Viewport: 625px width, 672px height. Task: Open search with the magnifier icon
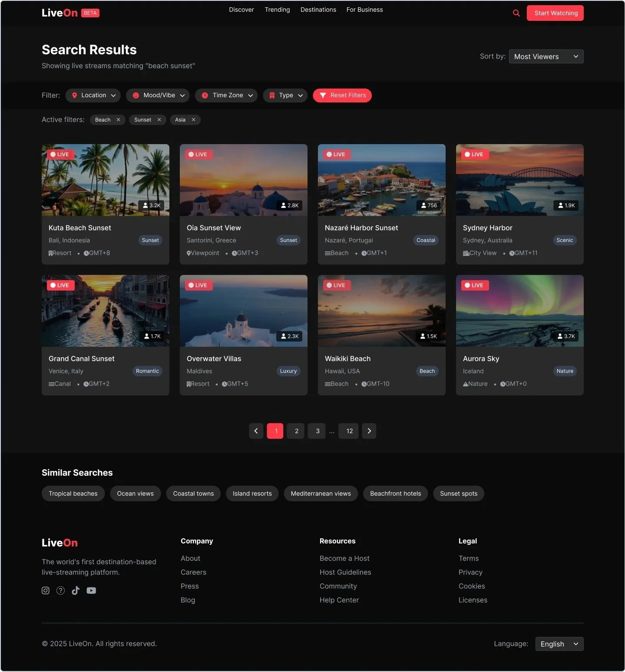point(516,13)
